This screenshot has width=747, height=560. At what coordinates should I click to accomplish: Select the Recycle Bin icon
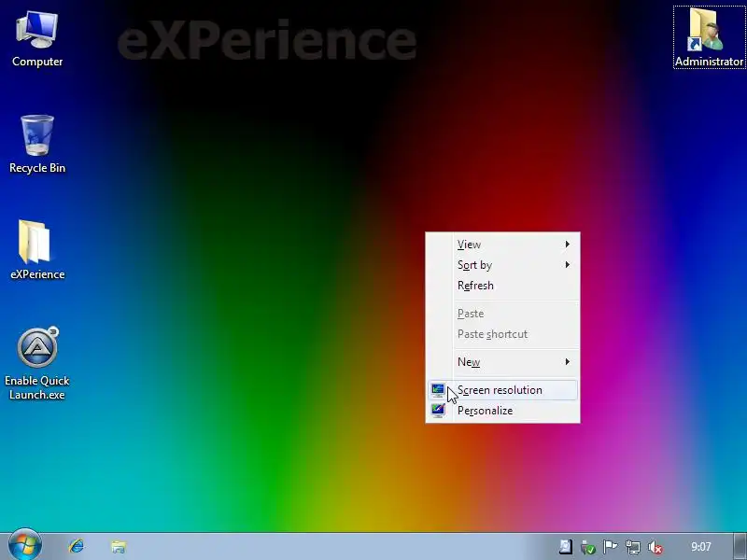[x=37, y=145]
